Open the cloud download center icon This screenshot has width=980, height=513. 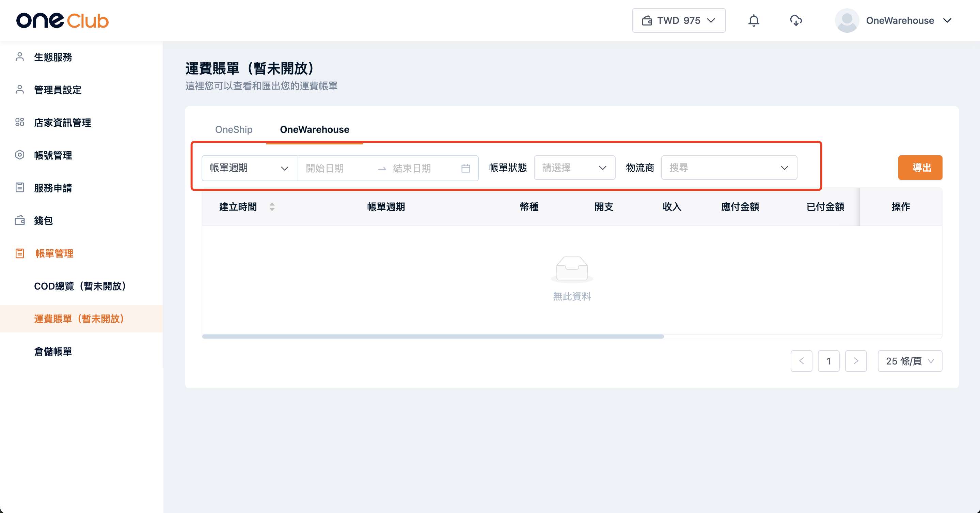click(796, 20)
